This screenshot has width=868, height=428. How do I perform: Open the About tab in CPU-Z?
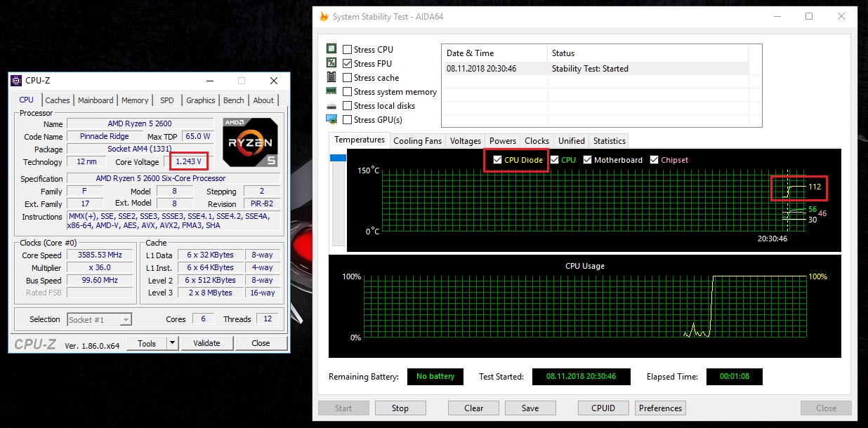coord(263,100)
